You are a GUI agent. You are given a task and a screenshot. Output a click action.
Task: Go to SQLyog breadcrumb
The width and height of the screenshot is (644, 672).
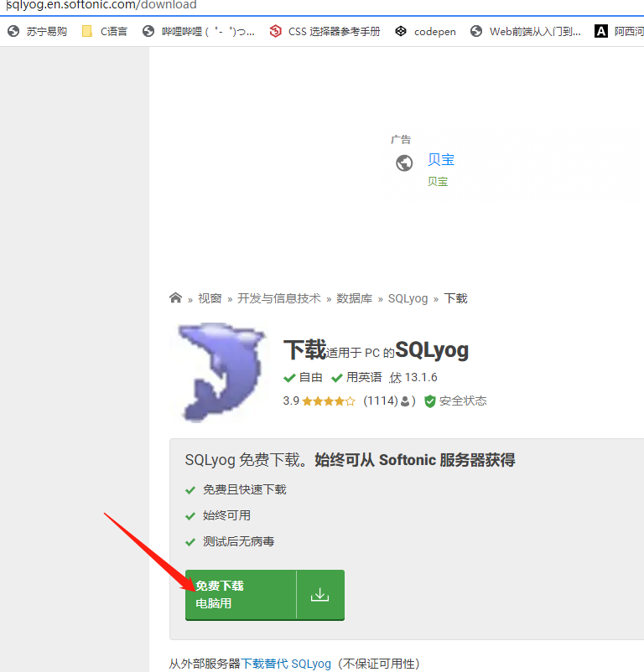[408, 298]
